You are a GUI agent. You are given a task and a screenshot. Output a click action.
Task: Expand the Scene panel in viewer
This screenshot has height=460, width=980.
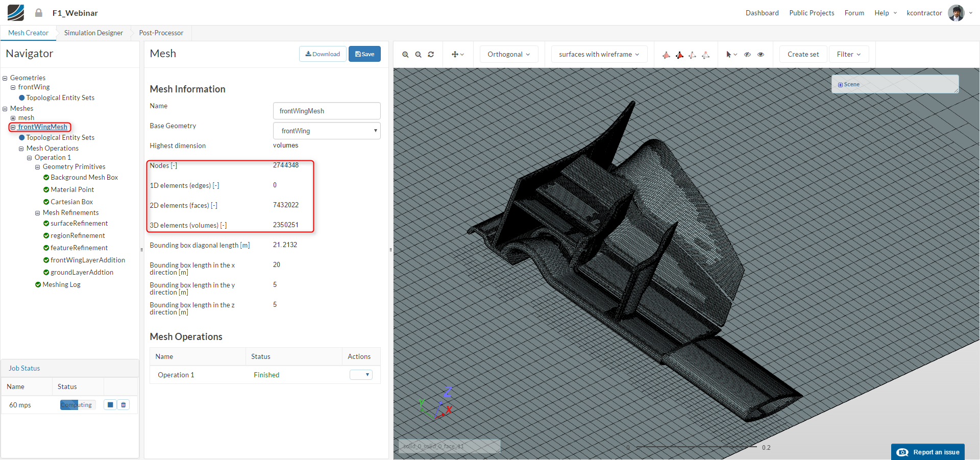pos(840,85)
